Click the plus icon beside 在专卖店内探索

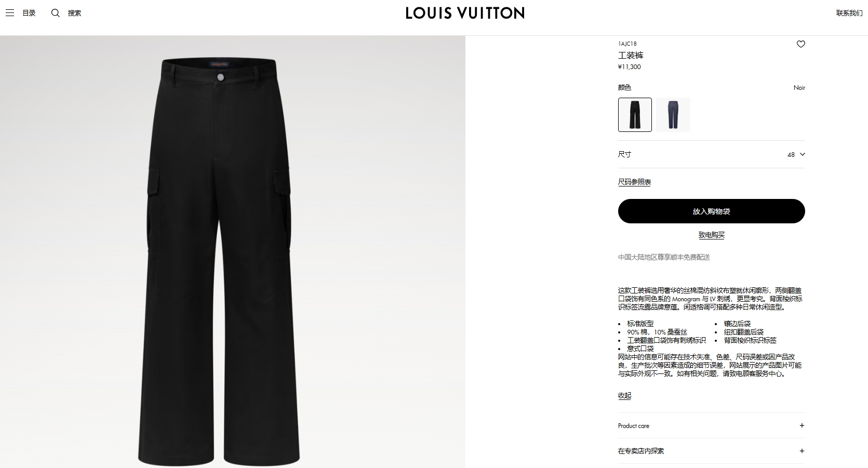click(802, 451)
